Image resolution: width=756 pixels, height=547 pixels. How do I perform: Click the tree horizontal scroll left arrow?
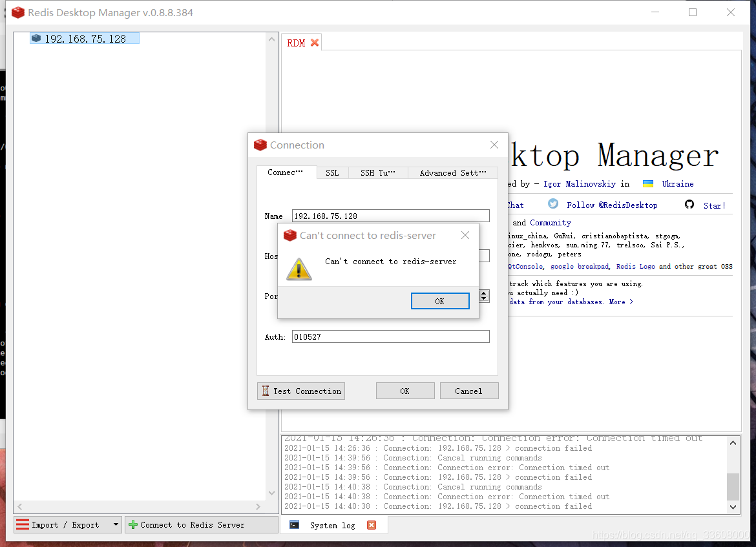tap(20, 506)
